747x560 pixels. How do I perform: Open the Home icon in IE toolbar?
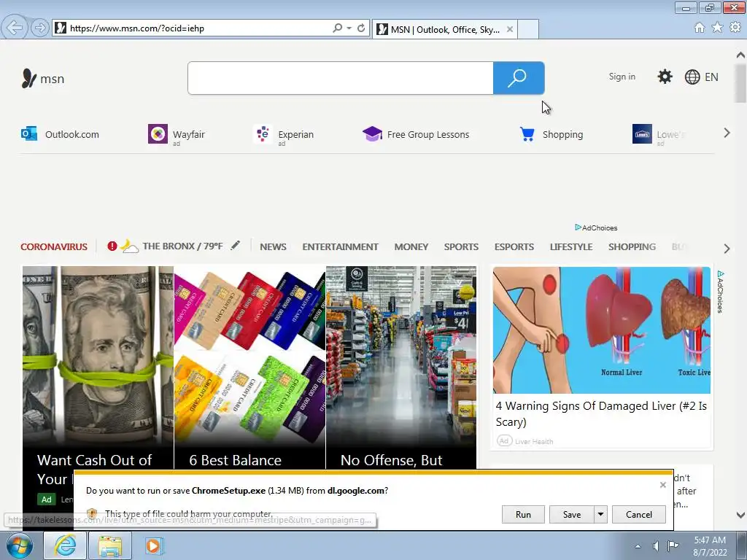pos(700,28)
